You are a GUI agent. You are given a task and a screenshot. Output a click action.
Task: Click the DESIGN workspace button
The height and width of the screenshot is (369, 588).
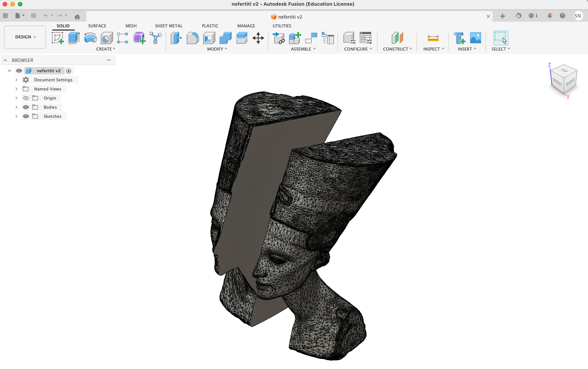coord(24,37)
